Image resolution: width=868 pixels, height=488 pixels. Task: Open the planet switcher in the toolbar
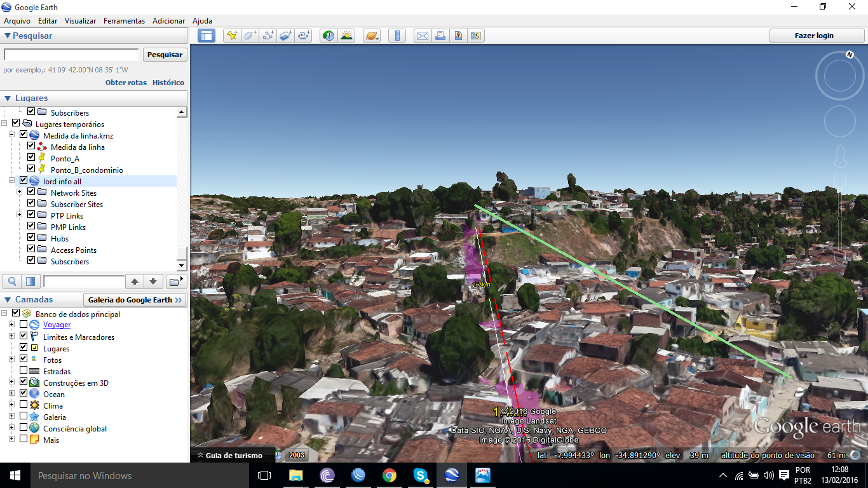click(x=372, y=36)
